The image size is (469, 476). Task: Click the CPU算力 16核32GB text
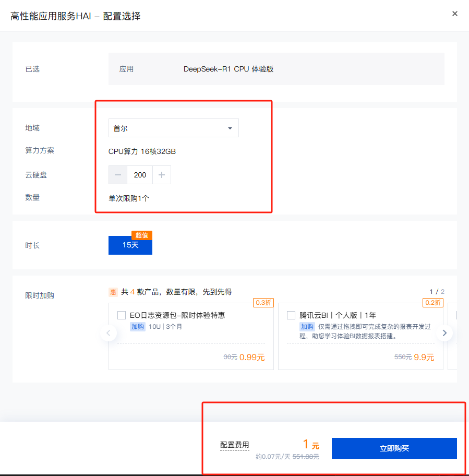pyautogui.click(x=142, y=151)
